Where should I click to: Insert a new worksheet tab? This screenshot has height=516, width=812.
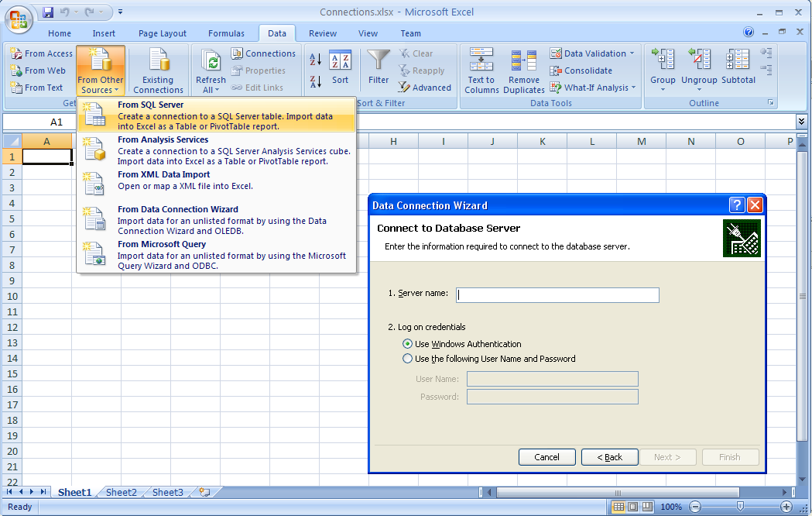[x=204, y=492]
